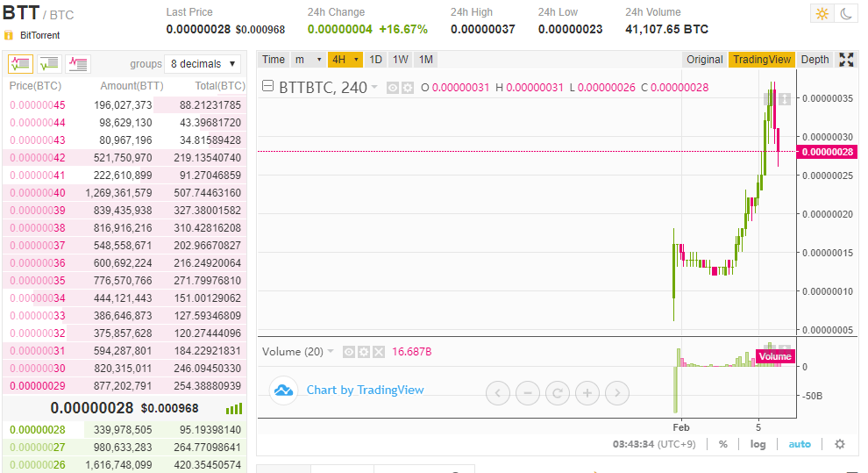The width and height of the screenshot is (868, 473).
Task: Open Chart by TradingView link
Action: [x=364, y=390]
